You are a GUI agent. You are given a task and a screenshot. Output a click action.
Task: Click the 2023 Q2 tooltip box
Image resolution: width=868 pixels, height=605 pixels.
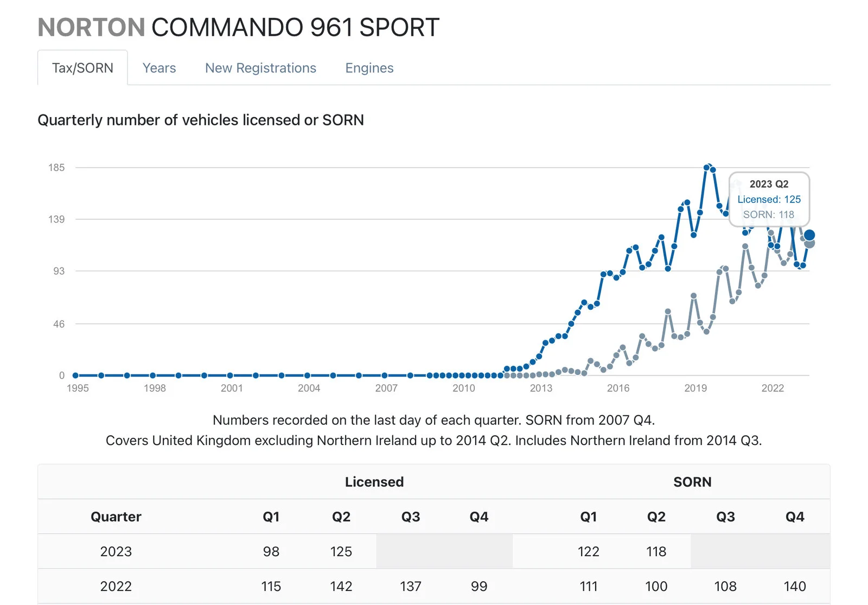coord(769,199)
